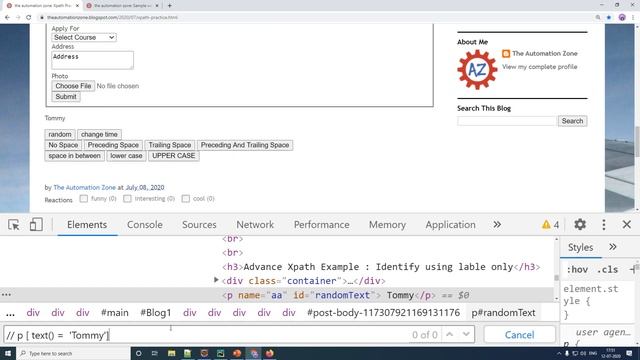This screenshot has height=360, width=640.
Task: Click the Submit button
Action: [x=66, y=97]
